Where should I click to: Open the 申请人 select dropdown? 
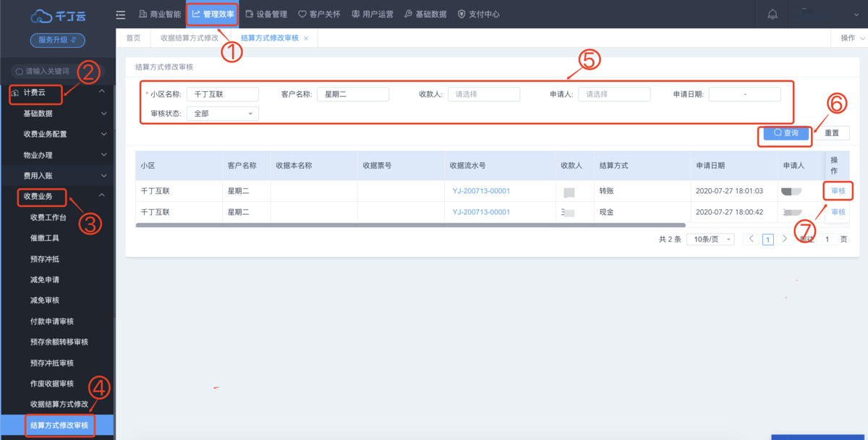point(614,94)
